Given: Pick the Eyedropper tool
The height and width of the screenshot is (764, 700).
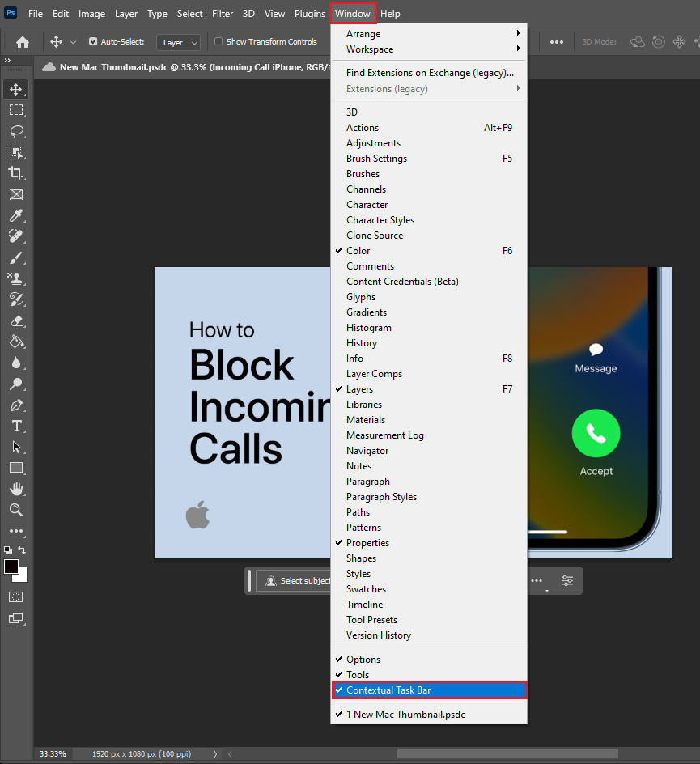Looking at the screenshot, I should pos(16,215).
